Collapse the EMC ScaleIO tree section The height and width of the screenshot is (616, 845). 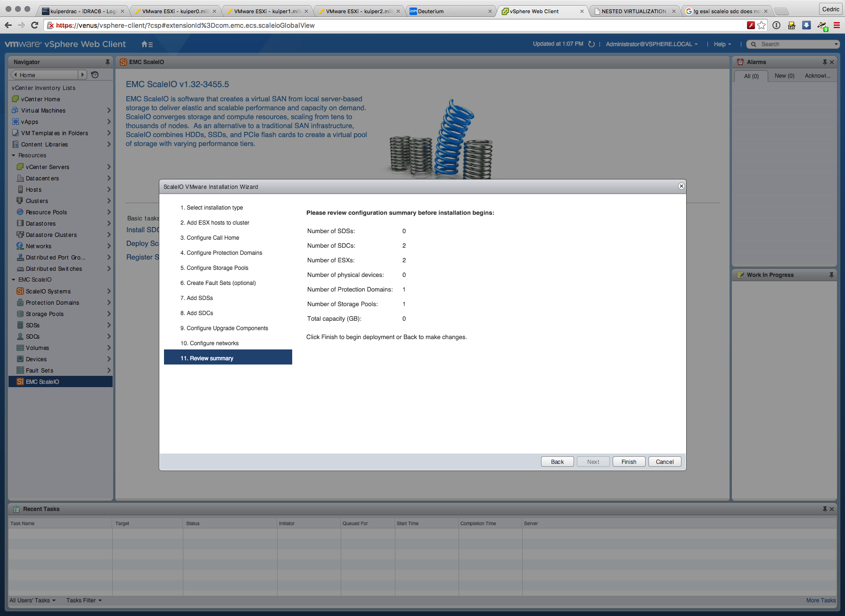pyautogui.click(x=14, y=280)
